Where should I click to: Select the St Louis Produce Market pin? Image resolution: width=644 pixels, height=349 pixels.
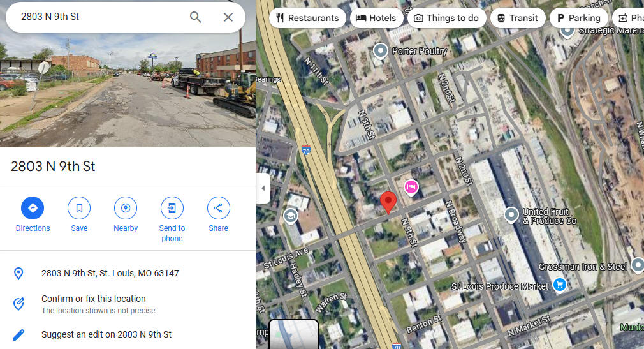(559, 284)
